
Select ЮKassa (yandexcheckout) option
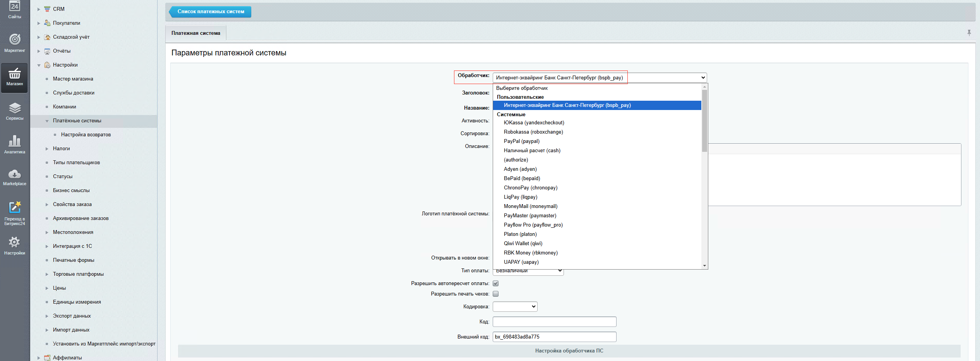597,123
